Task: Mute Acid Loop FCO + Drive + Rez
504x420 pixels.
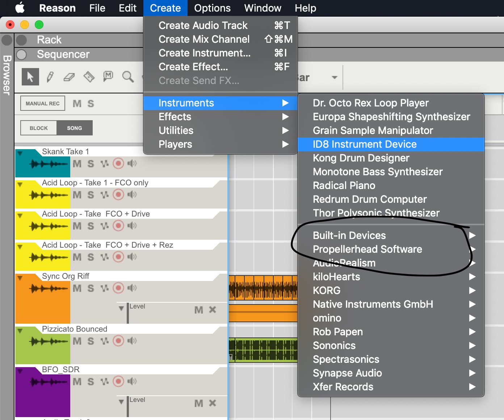Action: tap(77, 257)
